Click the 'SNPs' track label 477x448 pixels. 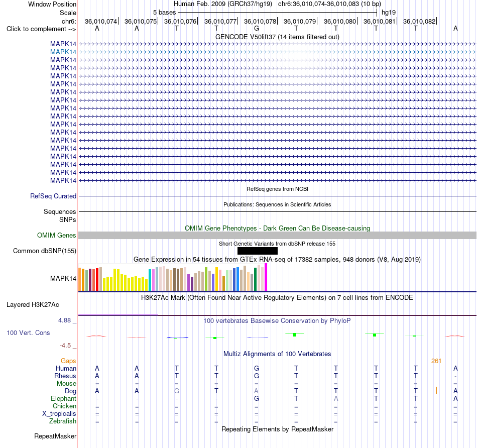point(68,219)
